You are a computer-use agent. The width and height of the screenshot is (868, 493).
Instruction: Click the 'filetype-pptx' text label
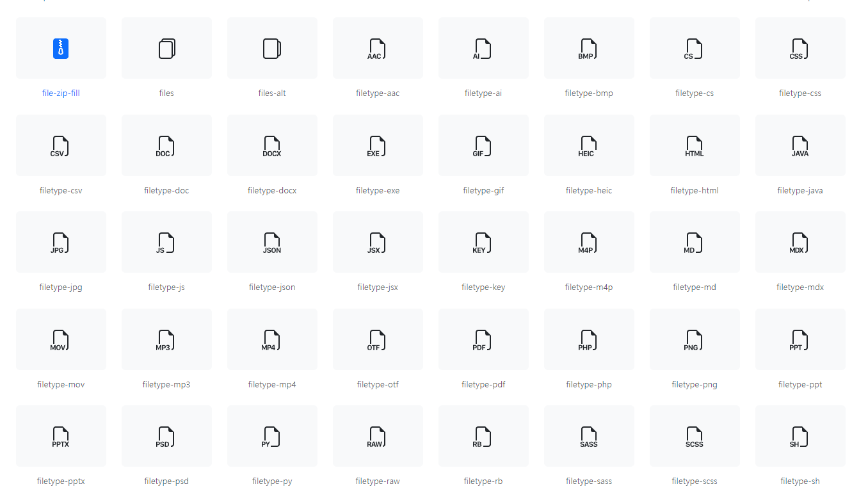pyautogui.click(x=61, y=481)
